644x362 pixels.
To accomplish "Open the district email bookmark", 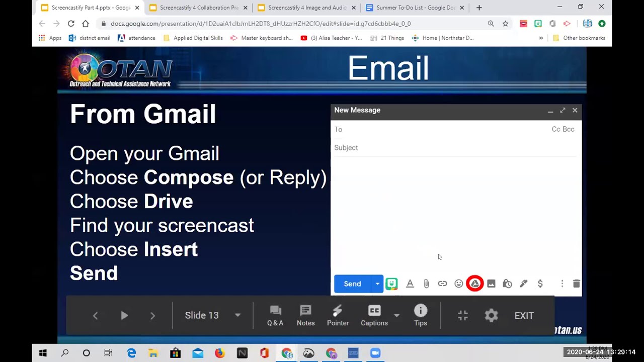I will point(90,38).
